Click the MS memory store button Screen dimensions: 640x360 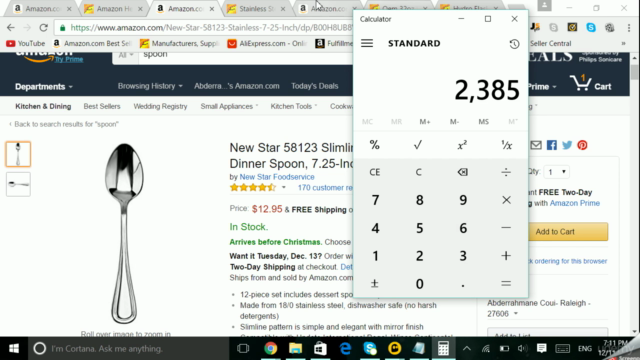coord(483,122)
